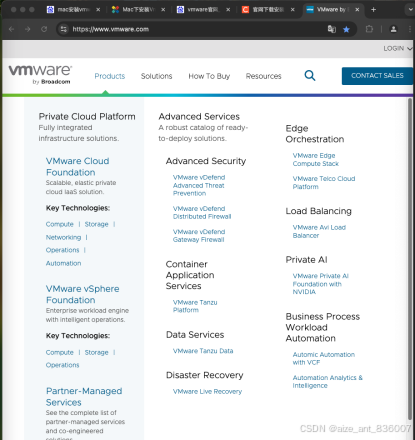Reload the page with the refresh icon

[x=44, y=29]
